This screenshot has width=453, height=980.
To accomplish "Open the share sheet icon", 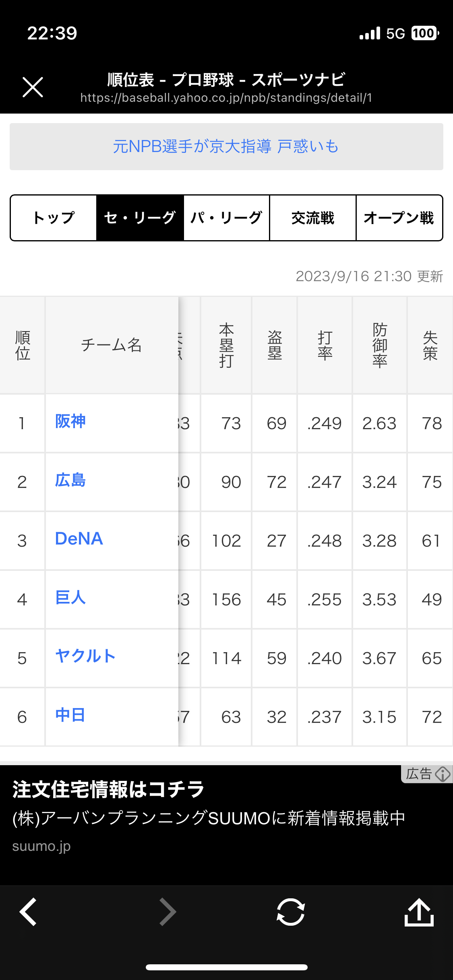I will point(419,912).
